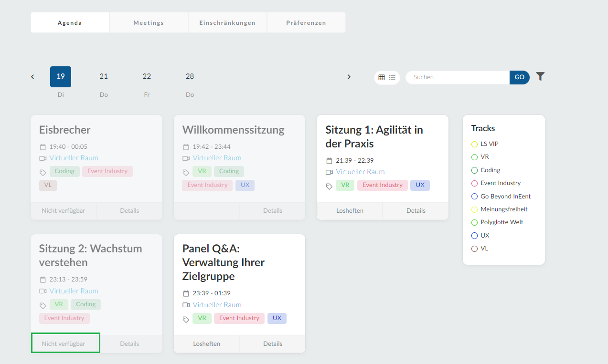Click the camera icon on Willkommenssitzung
Image resolution: width=608 pixels, height=364 pixels.
click(x=186, y=158)
